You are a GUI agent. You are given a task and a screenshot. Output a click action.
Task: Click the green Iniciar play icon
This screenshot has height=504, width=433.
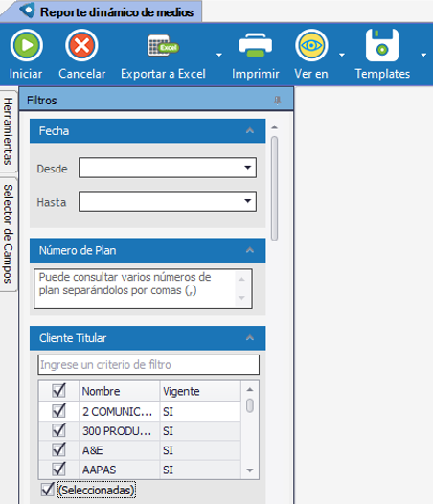(x=27, y=45)
